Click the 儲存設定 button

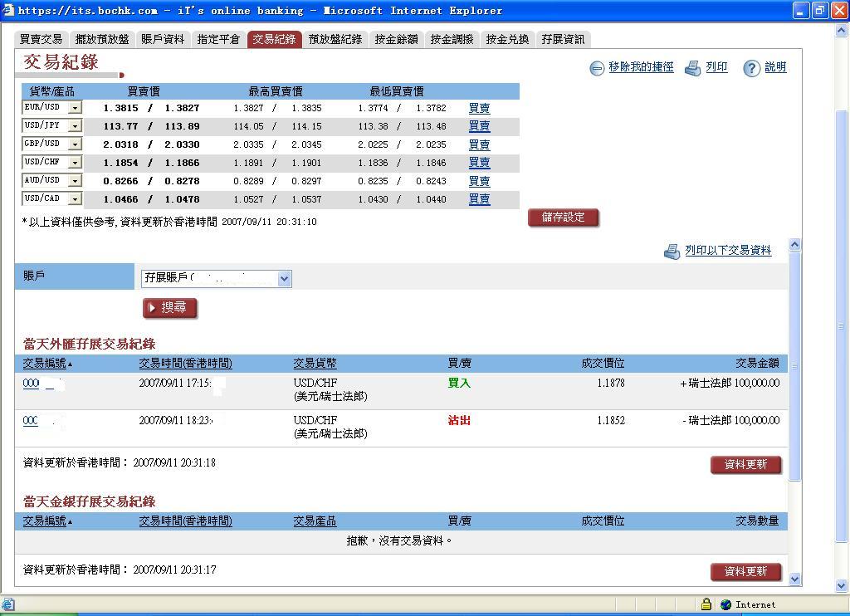click(x=564, y=218)
